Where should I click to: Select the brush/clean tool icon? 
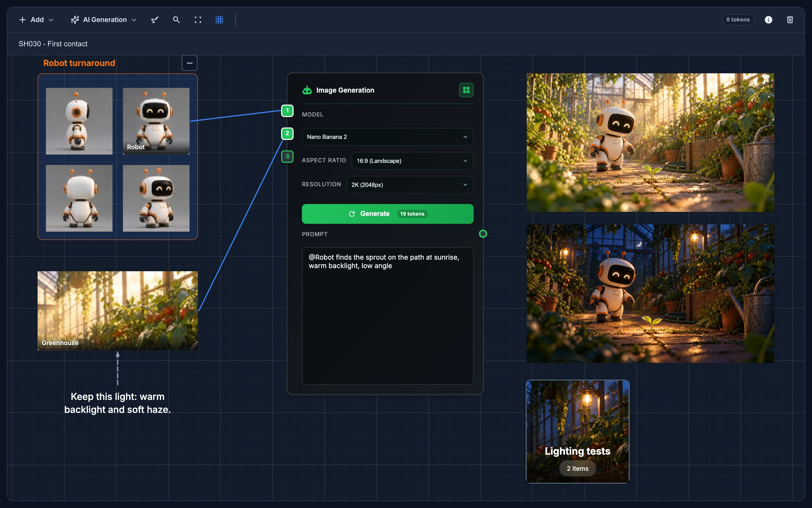[155, 20]
